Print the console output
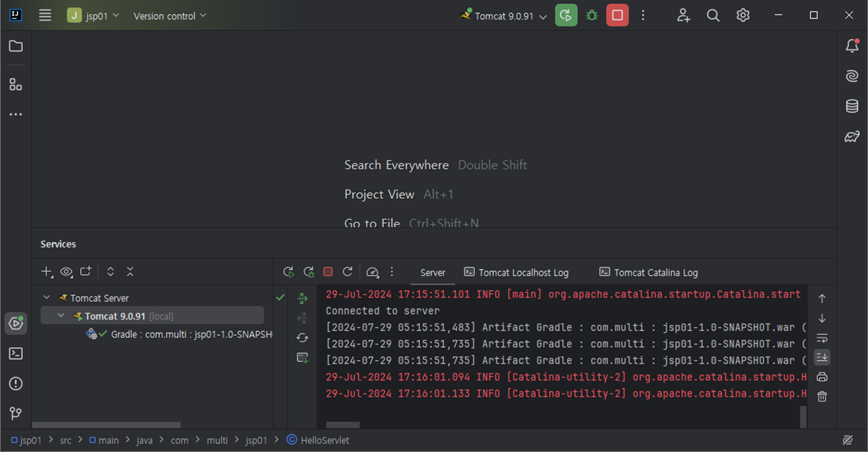Screen dimensions: 868x452 pyautogui.click(x=822, y=377)
